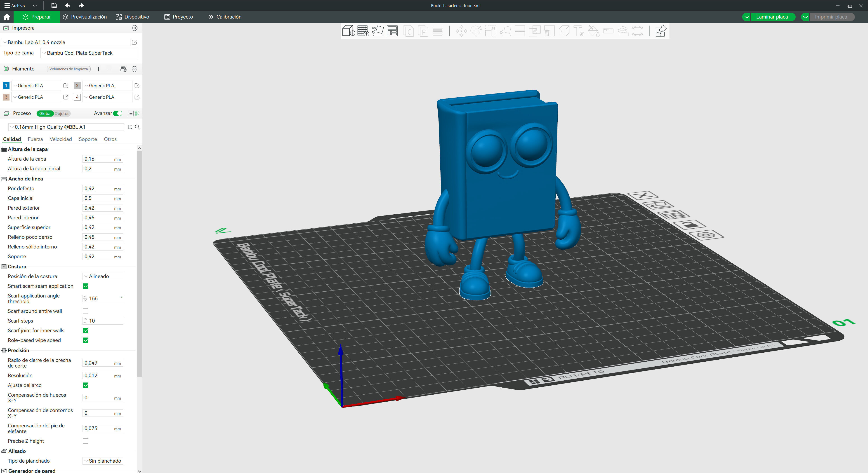Viewport: 868px width, 473px height.
Task: Click the plate settings hexagon icon
Action: tap(706, 235)
